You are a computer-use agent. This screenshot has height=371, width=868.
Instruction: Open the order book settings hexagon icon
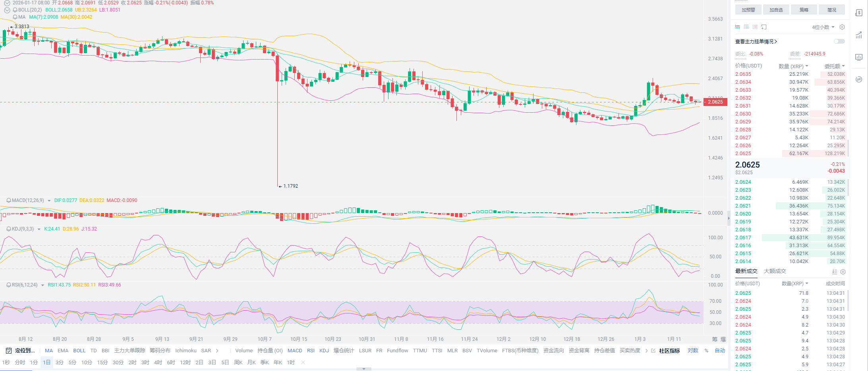(842, 27)
